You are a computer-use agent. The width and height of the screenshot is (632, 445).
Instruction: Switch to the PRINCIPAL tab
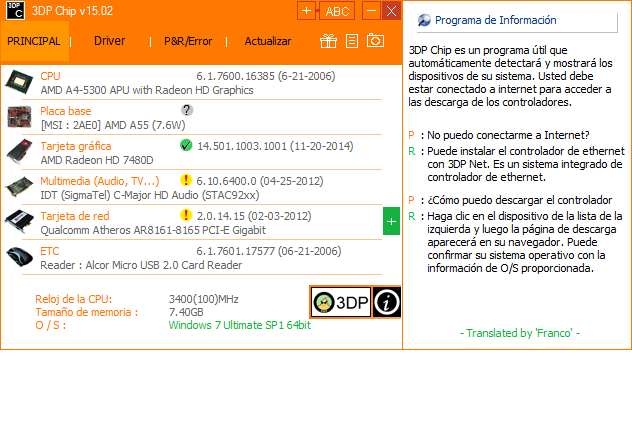point(35,41)
